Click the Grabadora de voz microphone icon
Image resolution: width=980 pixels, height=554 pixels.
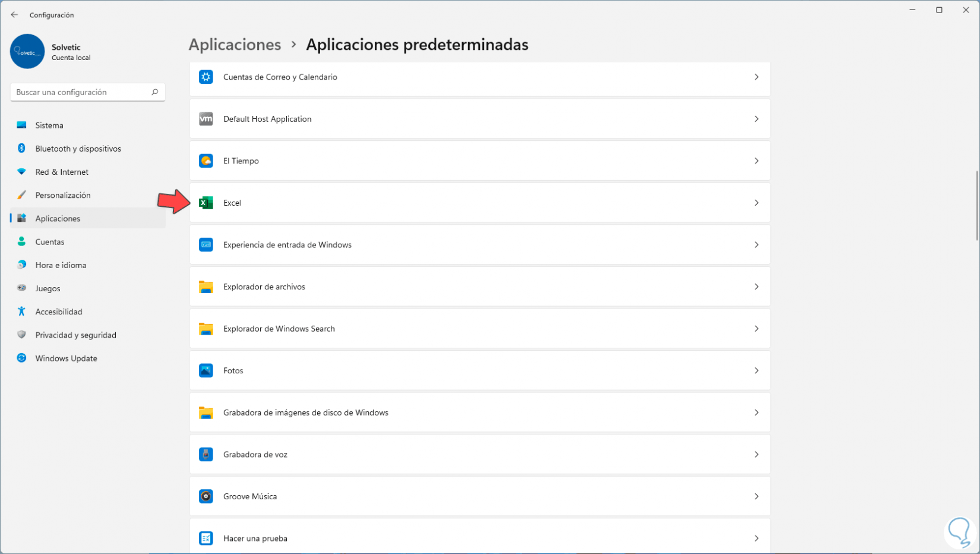pyautogui.click(x=206, y=455)
